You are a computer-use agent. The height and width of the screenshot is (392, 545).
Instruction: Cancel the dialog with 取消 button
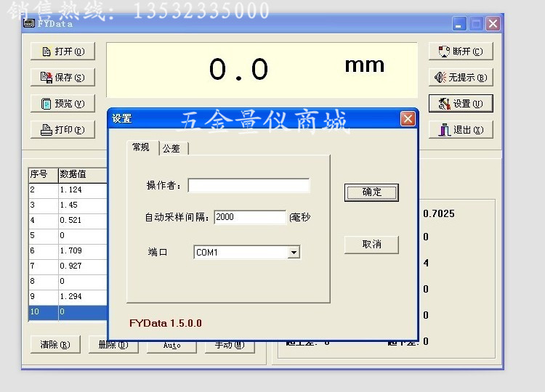pyautogui.click(x=371, y=245)
